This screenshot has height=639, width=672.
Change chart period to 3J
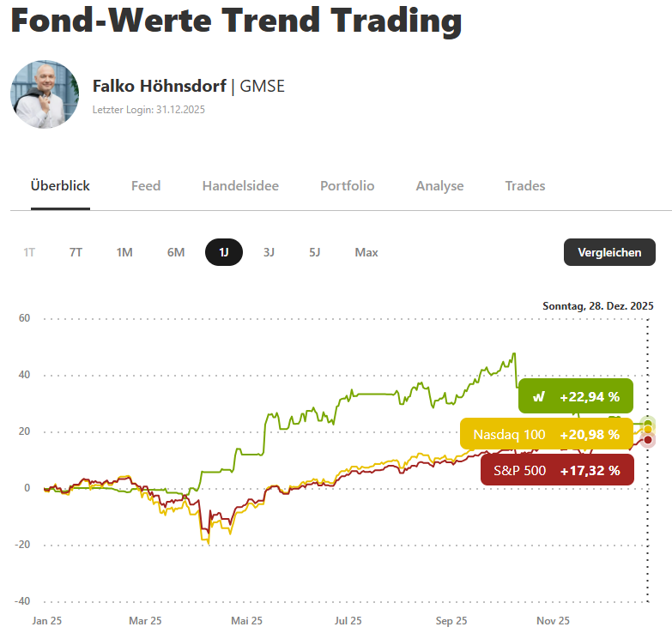[x=269, y=252]
